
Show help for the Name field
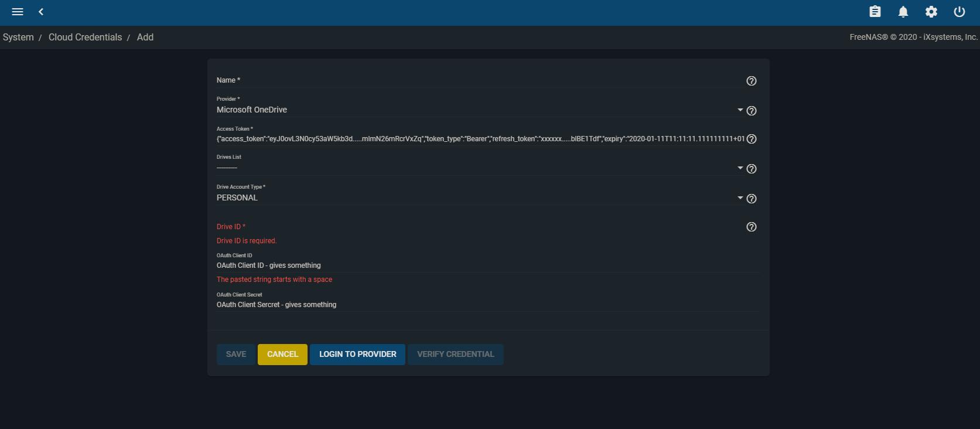(752, 81)
